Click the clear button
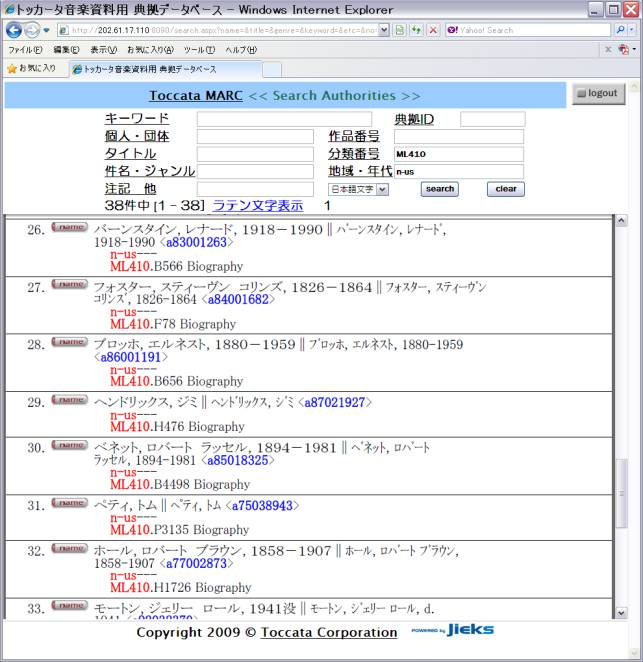 (506, 189)
